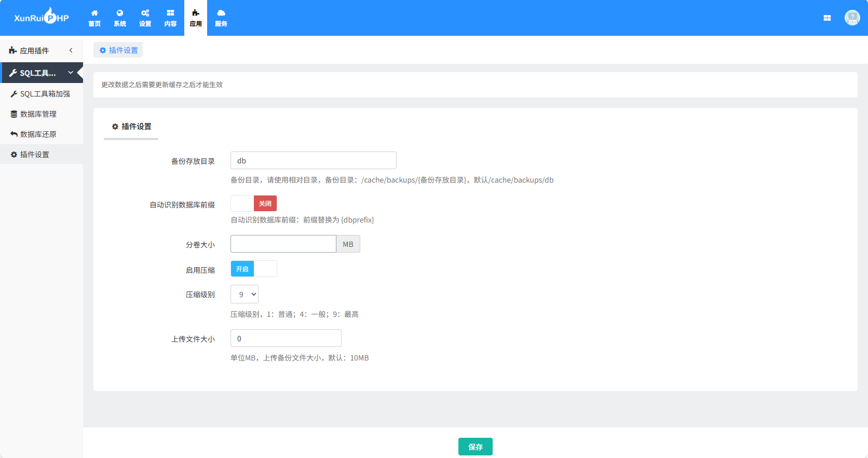The width and height of the screenshot is (868, 458).
Task: Toggle the 启用压缩 switch
Action: (254, 269)
